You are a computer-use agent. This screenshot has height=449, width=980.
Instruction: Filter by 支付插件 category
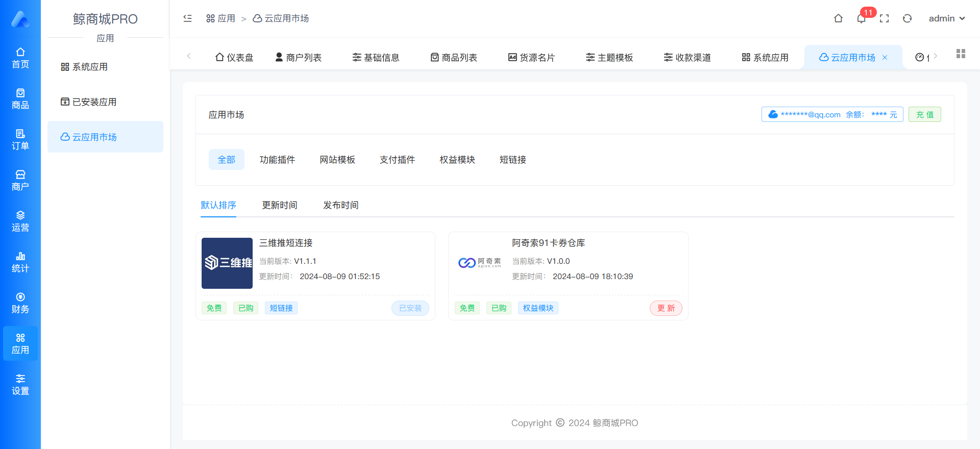[x=398, y=160]
